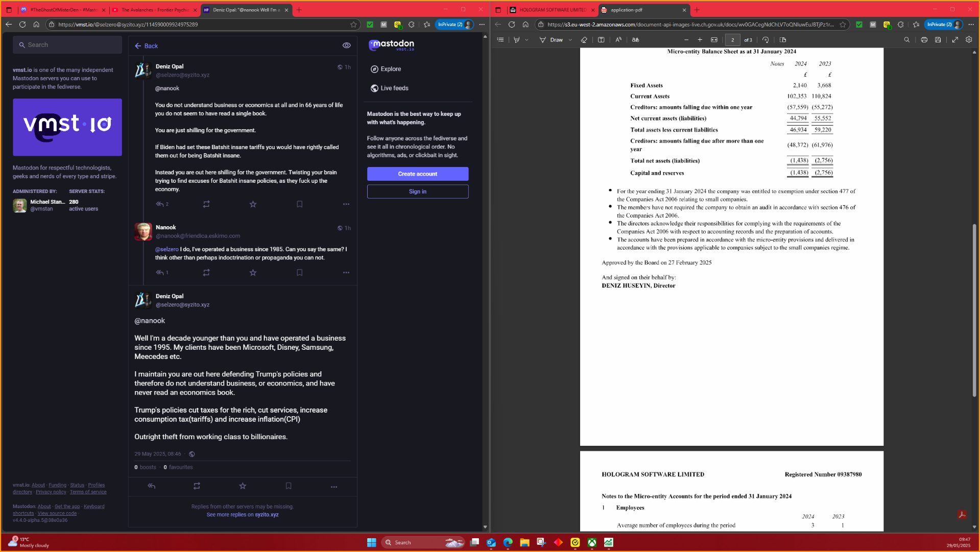Zoom in the PDF document
980x552 pixels.
coord(700,40)
